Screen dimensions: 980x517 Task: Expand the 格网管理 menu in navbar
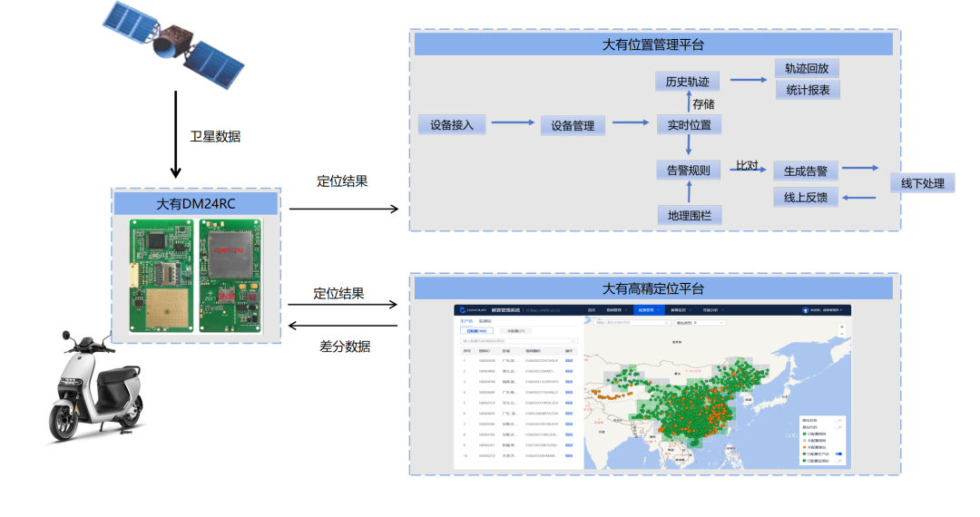pos(616,310)
